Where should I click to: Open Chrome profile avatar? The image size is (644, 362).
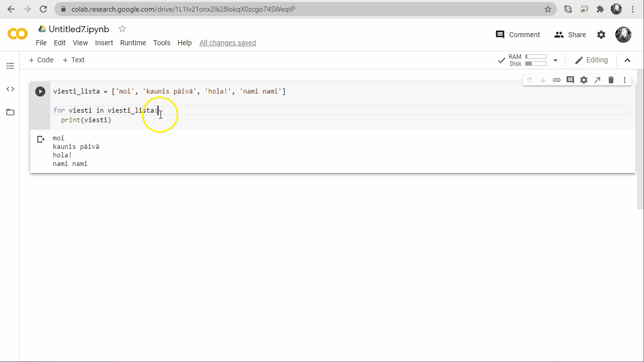616,9
